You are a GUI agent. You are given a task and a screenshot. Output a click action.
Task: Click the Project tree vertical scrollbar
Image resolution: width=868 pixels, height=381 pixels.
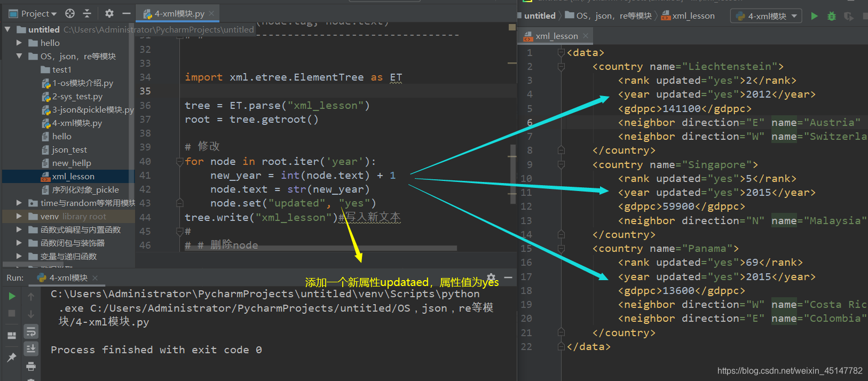[131, 112]
